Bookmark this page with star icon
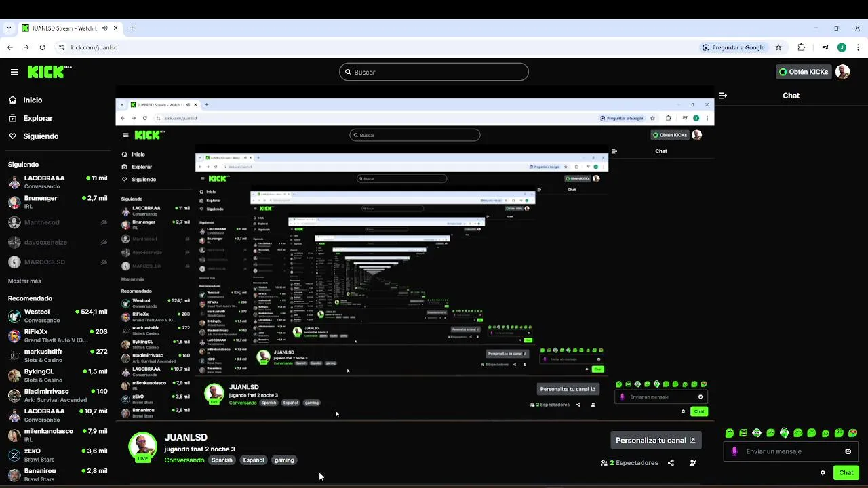 (x=778, y=47)
